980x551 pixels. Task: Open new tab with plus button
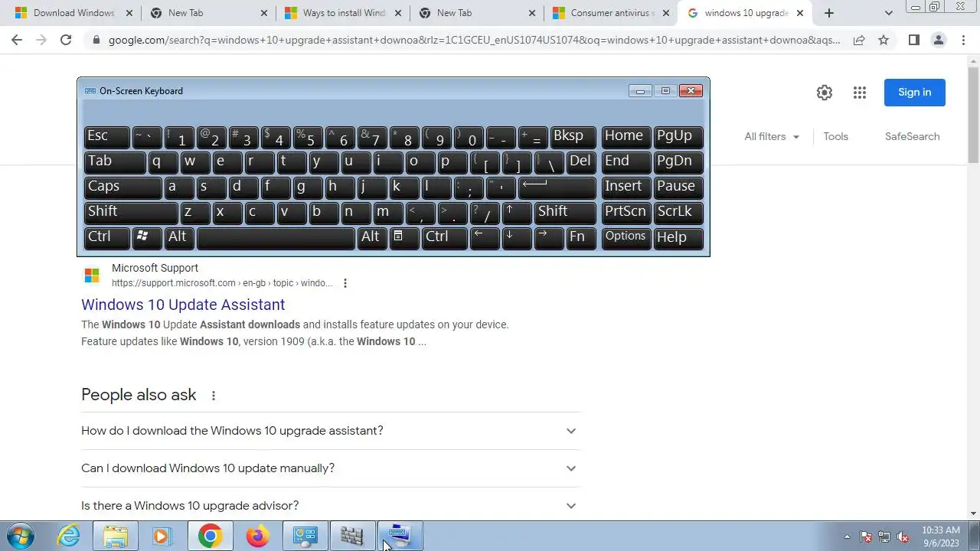(828, 13)
